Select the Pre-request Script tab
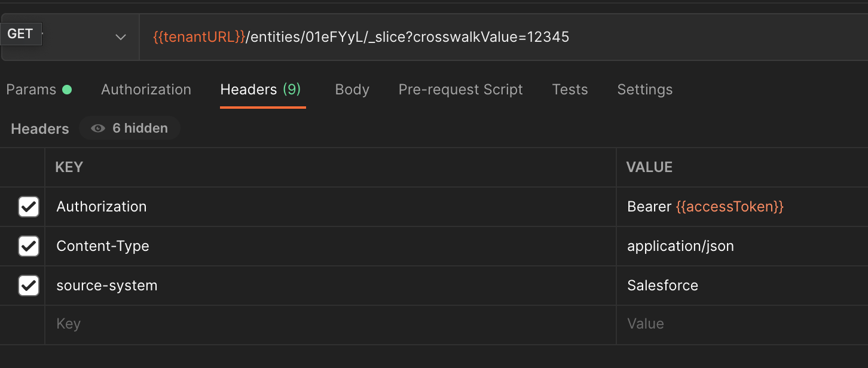Image resolution: width=868 pixels, height=368 pixels. click(x=460, y=89)
